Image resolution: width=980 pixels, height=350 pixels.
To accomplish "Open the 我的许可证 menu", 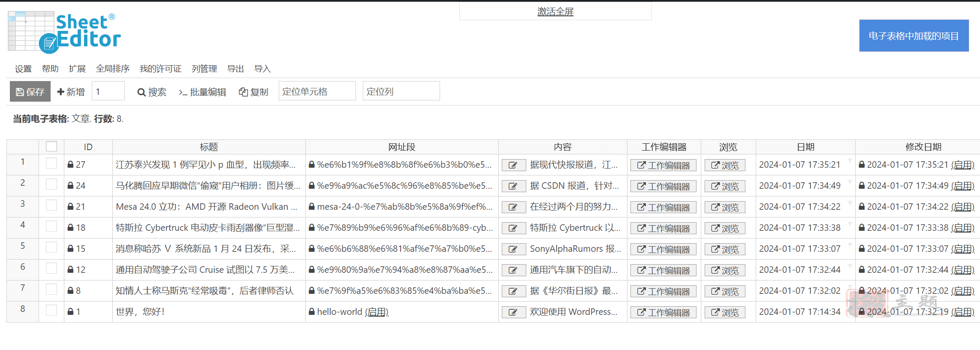I will click(x=160, y=69).
